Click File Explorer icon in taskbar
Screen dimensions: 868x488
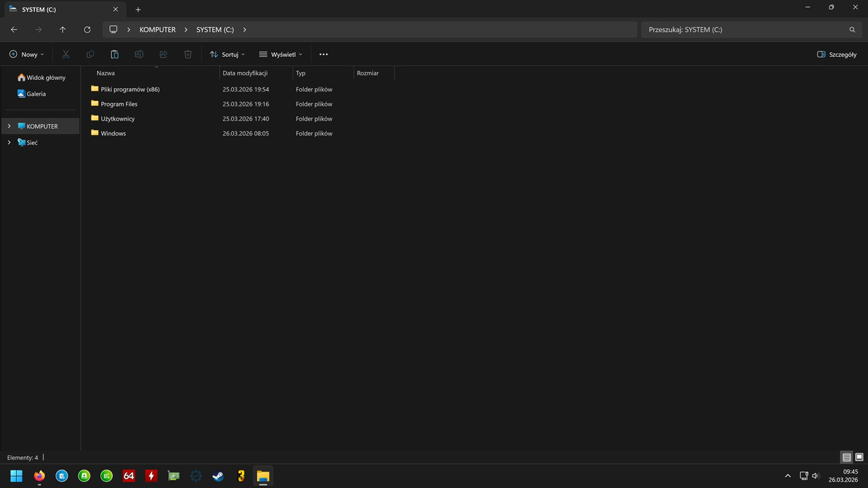point(263,476)
